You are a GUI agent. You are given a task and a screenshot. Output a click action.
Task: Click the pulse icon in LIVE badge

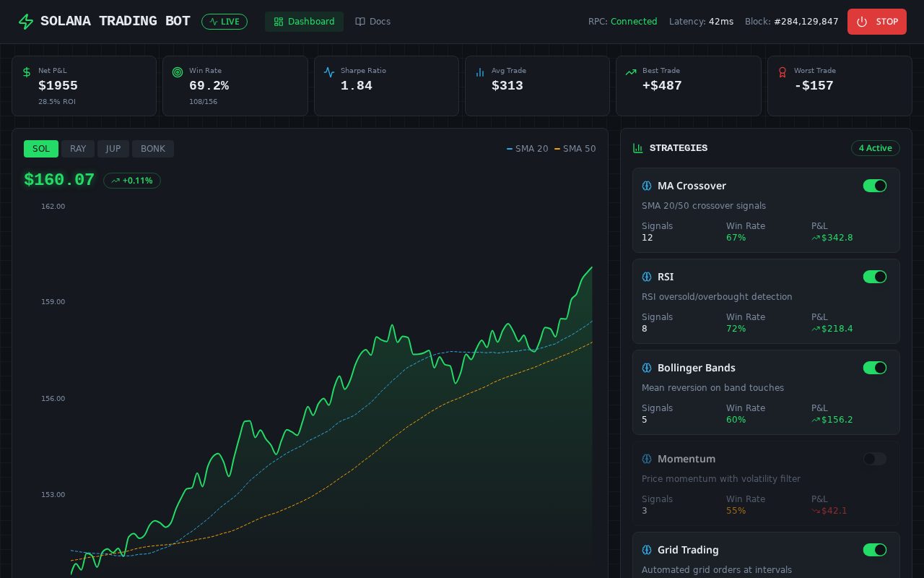point(214,22)
